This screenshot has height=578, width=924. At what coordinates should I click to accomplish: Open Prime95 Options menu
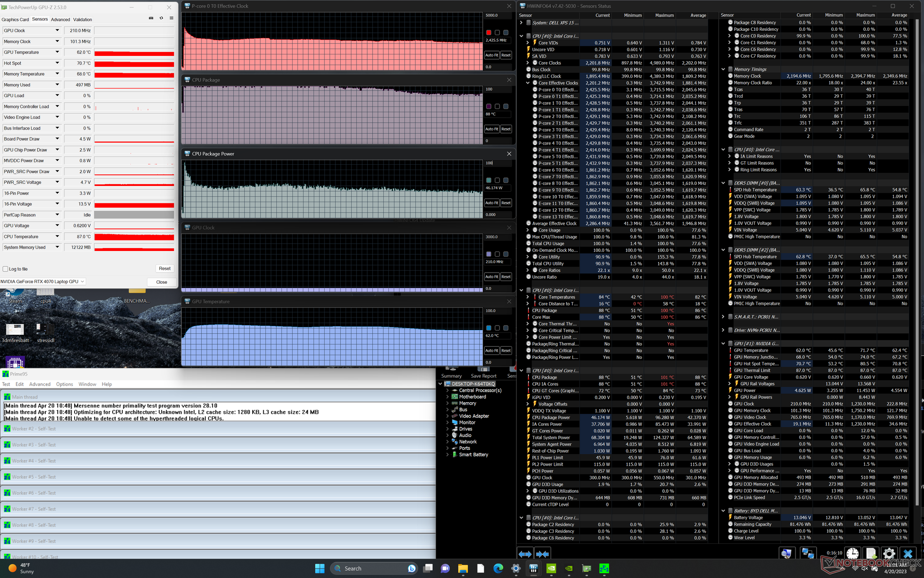pyautogui.click(x=64, y=384)
